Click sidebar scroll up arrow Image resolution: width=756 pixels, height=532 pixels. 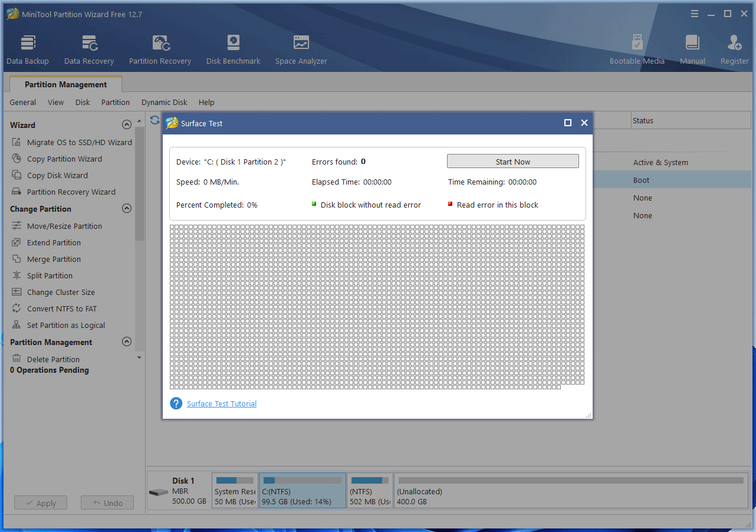pyautogui.click(x=139, y=121)
